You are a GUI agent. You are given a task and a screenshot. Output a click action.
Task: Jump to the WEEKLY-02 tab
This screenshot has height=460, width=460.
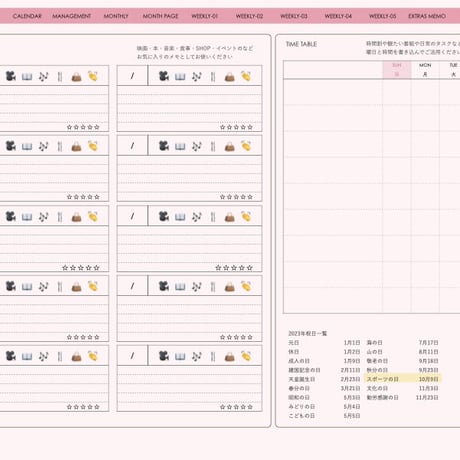pyautogui.click(x=249, y=16)
